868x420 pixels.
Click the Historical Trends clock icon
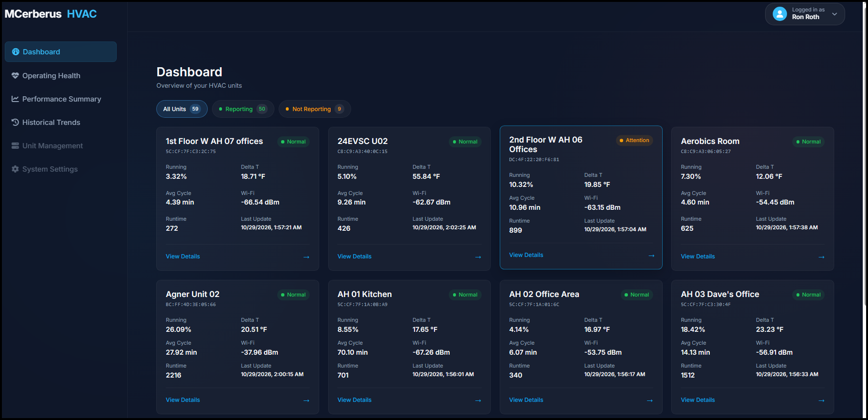15,123
